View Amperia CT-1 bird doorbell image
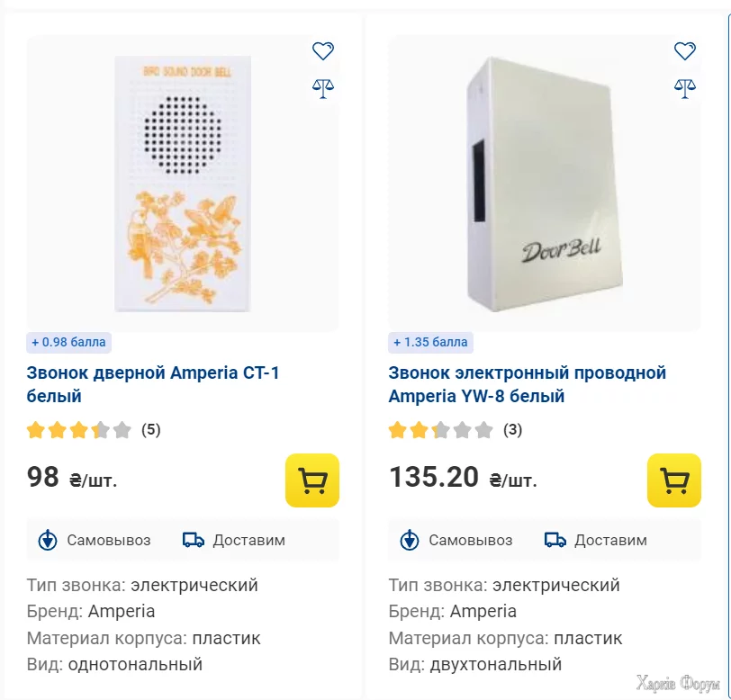 pyautogui.click(x=183, y=184)
